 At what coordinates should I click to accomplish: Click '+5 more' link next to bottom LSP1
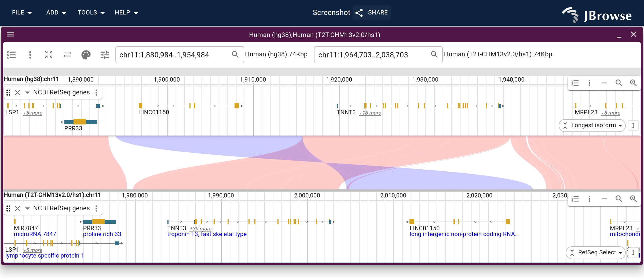(x=32, y=250)
